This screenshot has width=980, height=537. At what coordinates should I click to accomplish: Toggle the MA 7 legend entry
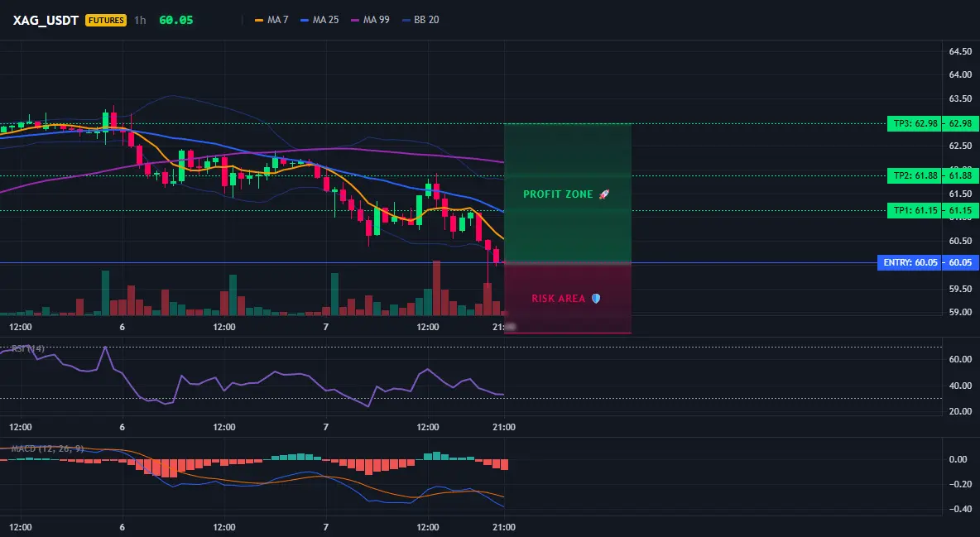(x=271, y=20)
